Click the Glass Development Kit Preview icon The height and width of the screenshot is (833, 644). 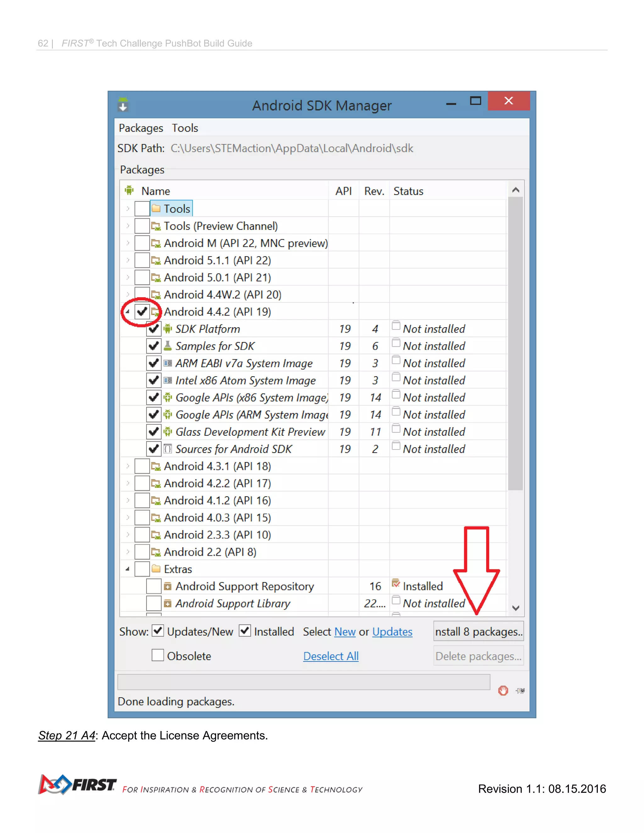(x=168, y=432)
